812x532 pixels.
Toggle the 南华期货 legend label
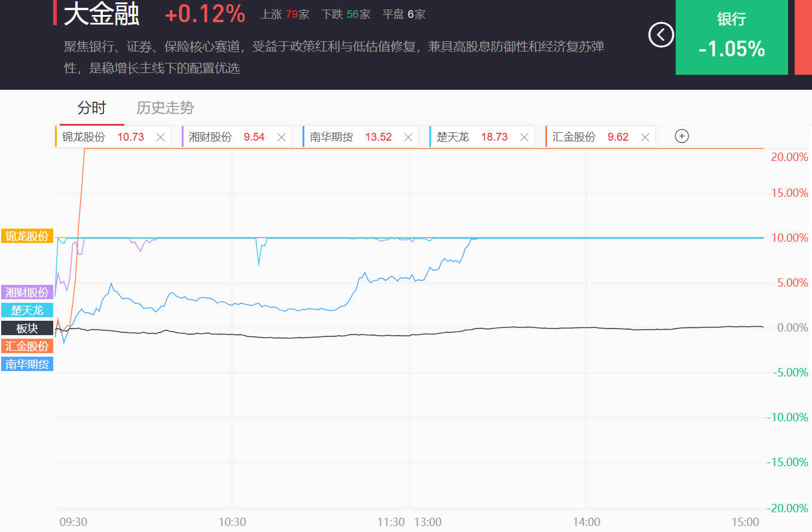point(27,364)
